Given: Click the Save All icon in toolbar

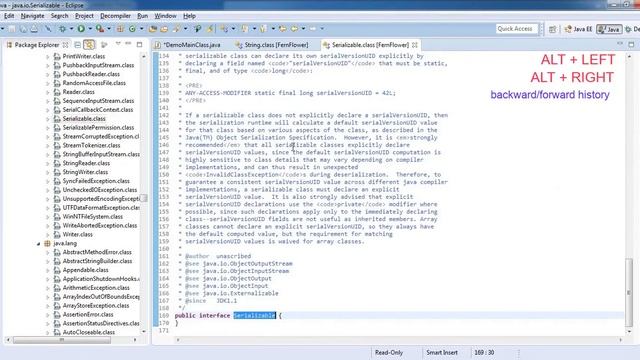Looking at the screenshot, I should coord(23,29).
